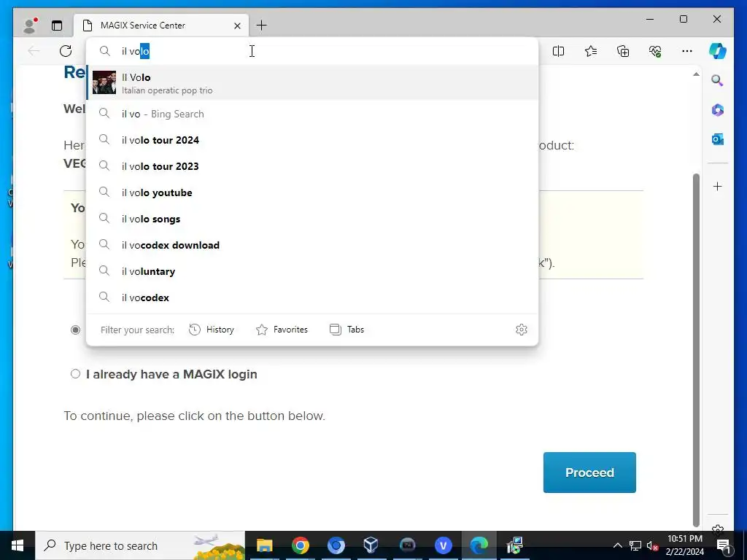Open the Windows Start menu

(18, 545)
